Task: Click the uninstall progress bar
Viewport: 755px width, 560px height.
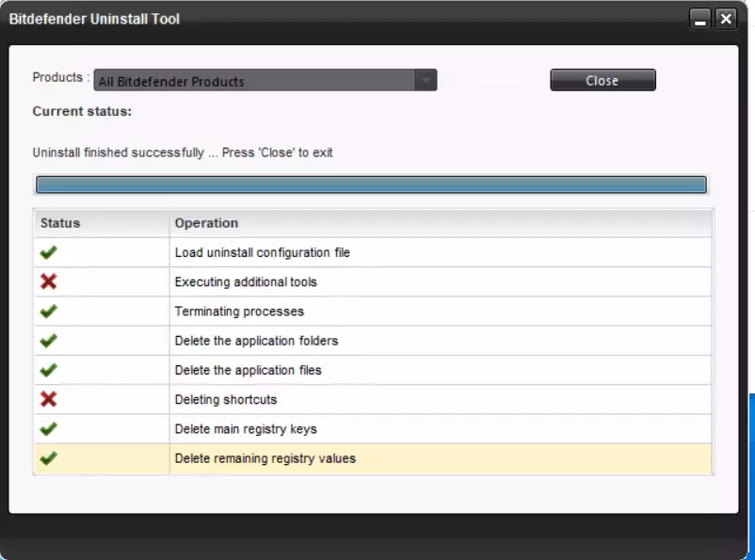Action: (371, 184)
